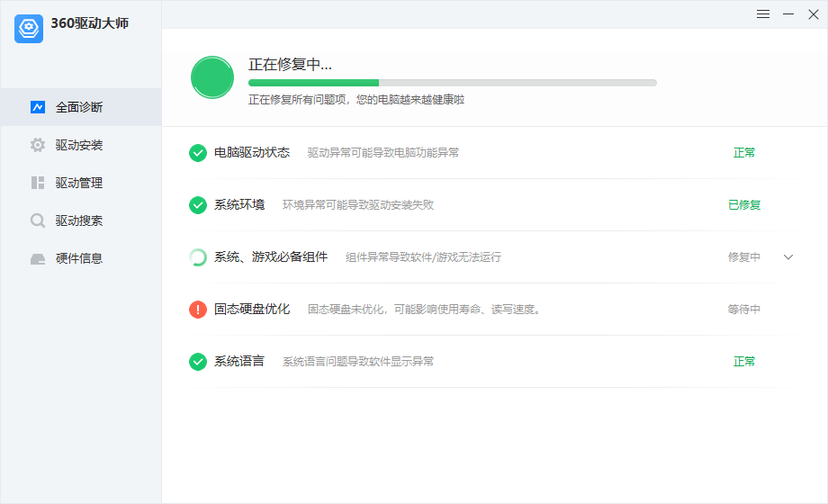The image size is (828, 504).
Task: Click the 全面诊断 chart icon in sidebar
Action: coord(38,107)
